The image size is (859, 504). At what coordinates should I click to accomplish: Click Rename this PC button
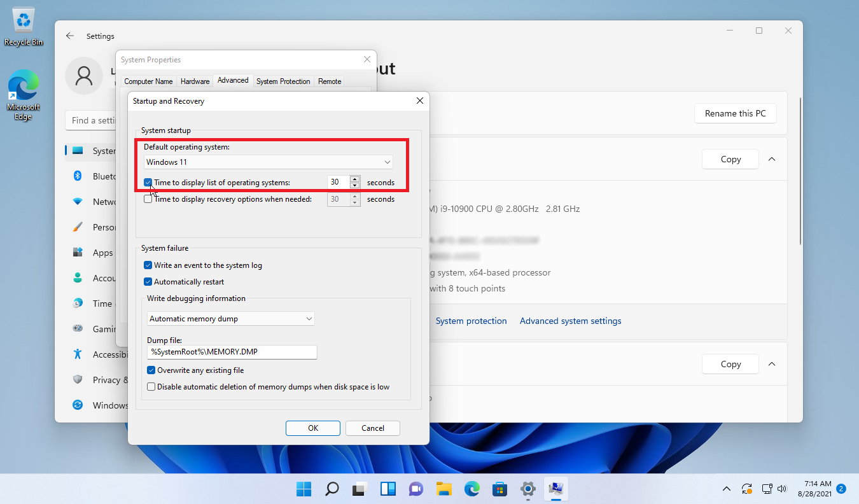pos(736,113)
